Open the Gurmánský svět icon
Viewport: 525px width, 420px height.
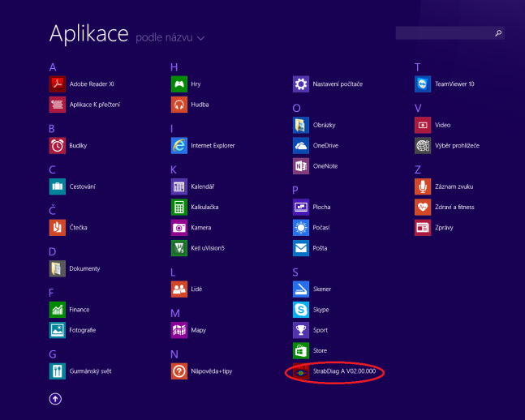[x=58, y=371]
